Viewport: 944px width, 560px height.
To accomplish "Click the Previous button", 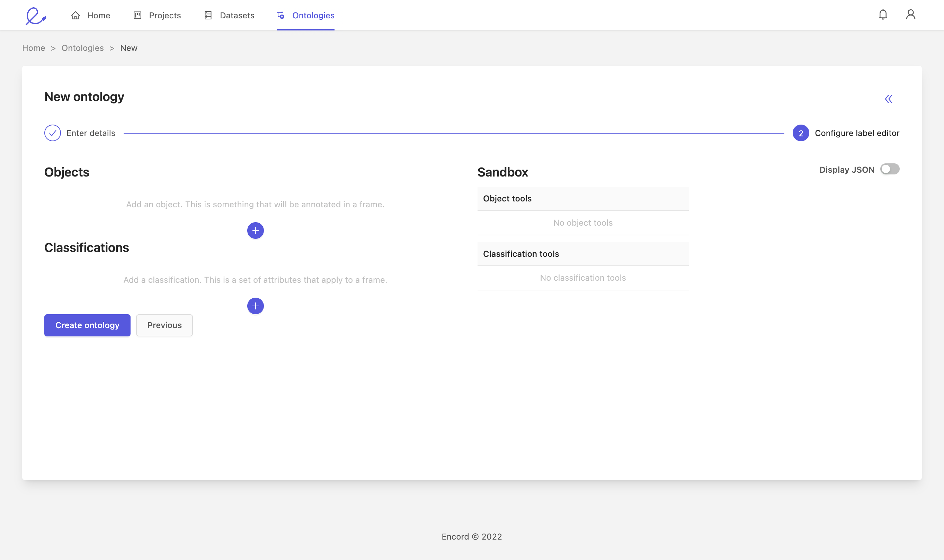I will pyautogui.click(x=164, y=325).
